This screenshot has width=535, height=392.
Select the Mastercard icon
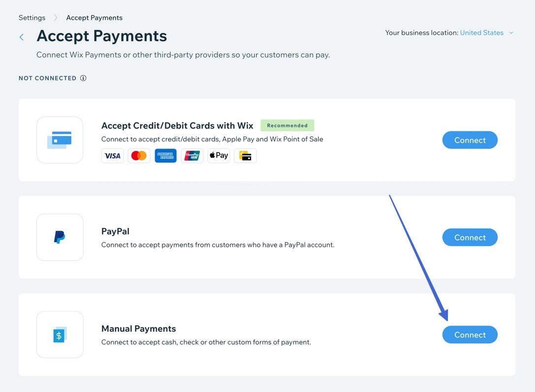click(139, 155)
